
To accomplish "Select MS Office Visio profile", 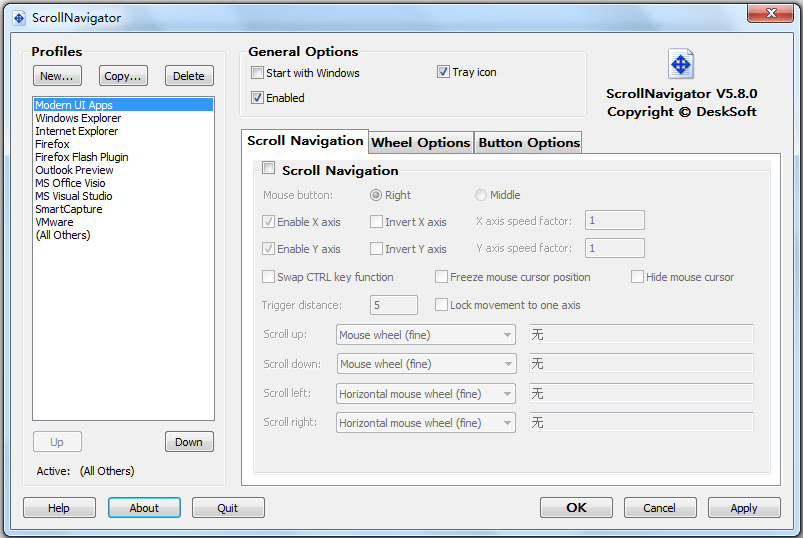I will pos(123,183).
